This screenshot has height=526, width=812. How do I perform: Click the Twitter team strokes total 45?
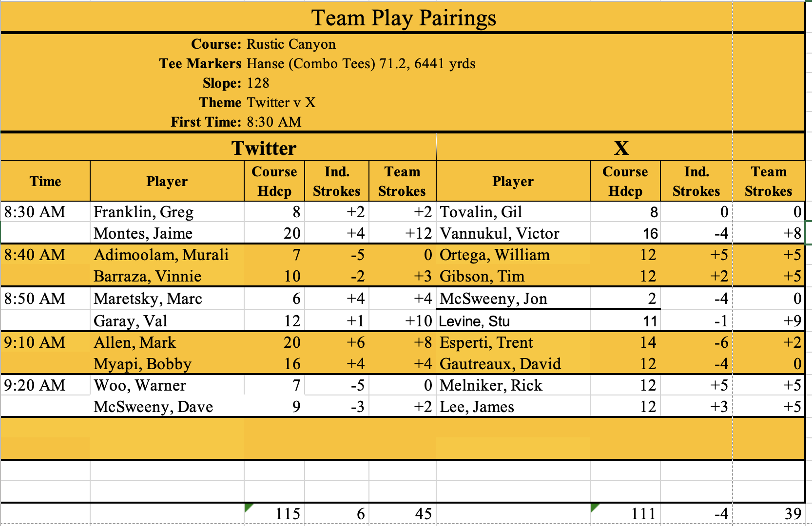pos(423,514)
